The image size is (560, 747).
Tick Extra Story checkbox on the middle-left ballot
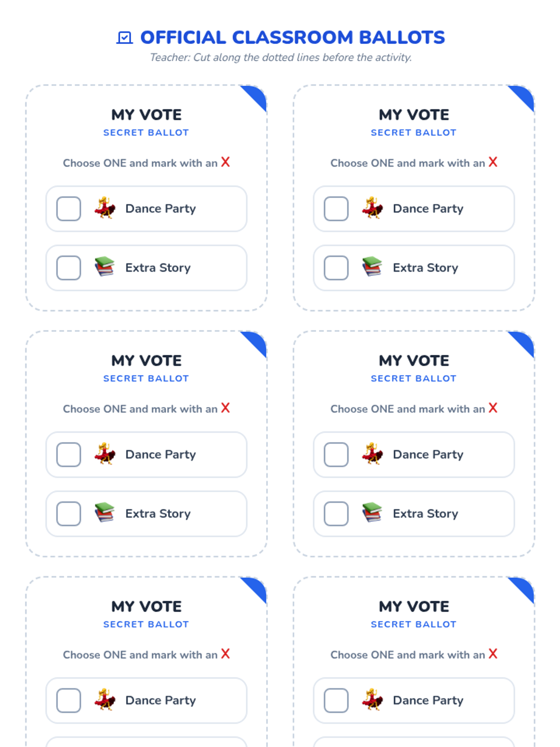[x=69, y=514]
